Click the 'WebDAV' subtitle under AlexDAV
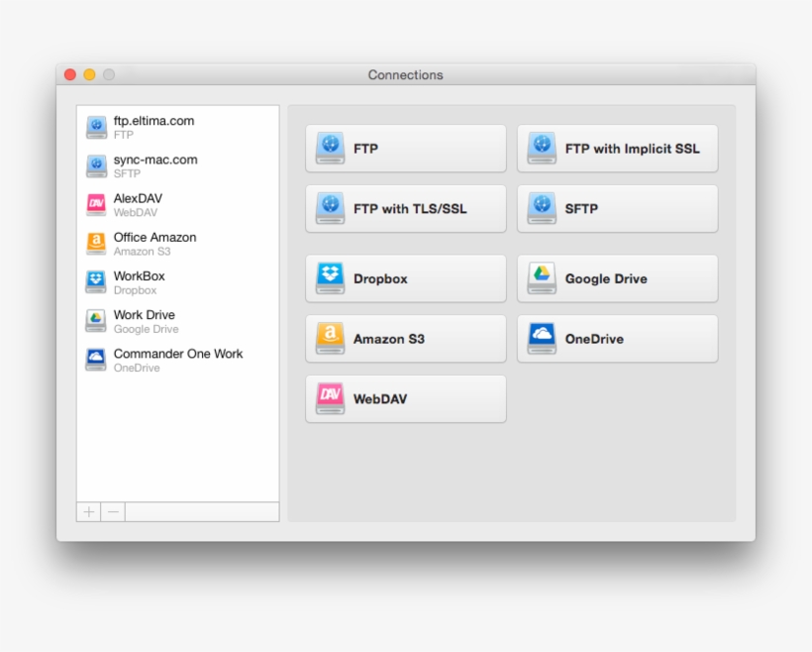This screenshot has width=812, height=652. point(136,212)
